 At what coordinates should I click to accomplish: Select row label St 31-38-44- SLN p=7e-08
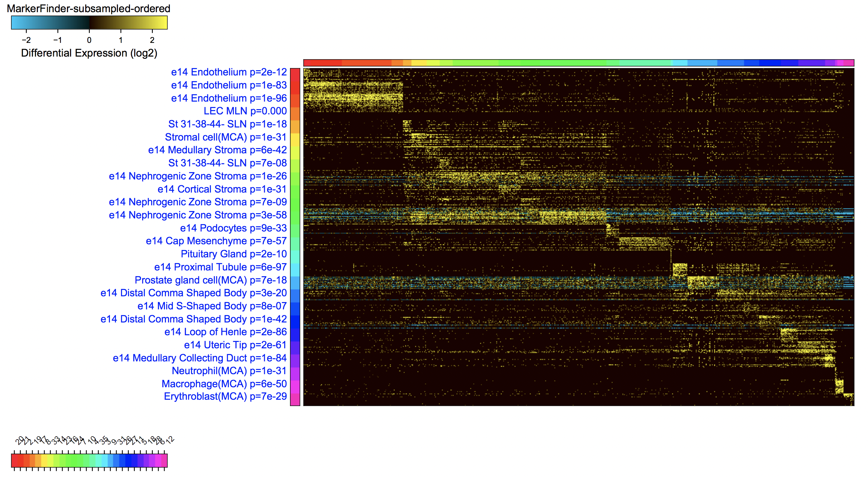pos(227,163)
